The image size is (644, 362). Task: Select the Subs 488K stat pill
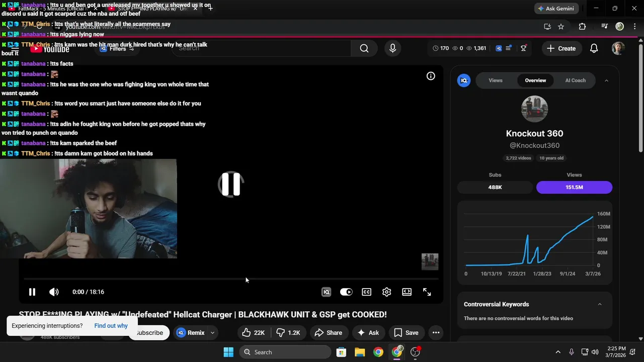pos(495,187)
